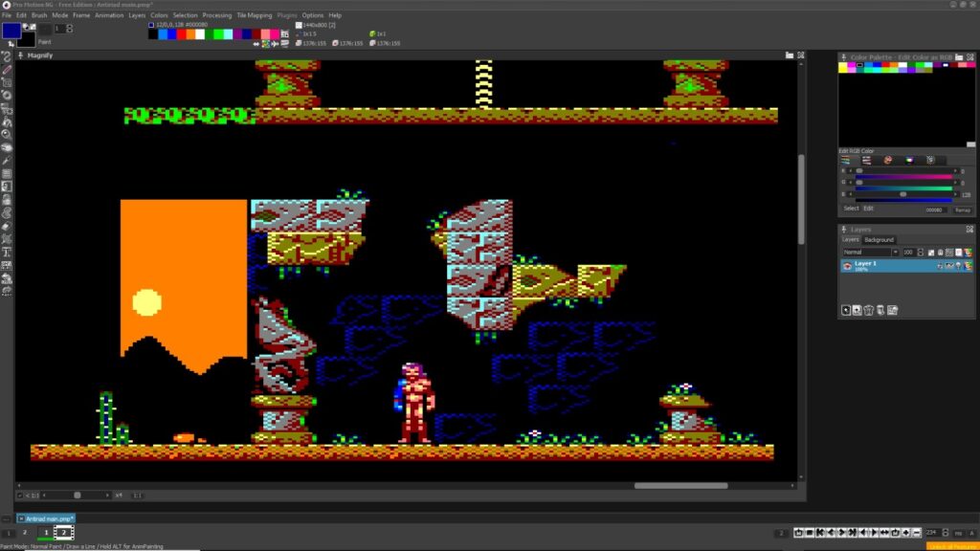Adjust the blue channel slider handle
980x551 pixels.
[x=903, y=194]
